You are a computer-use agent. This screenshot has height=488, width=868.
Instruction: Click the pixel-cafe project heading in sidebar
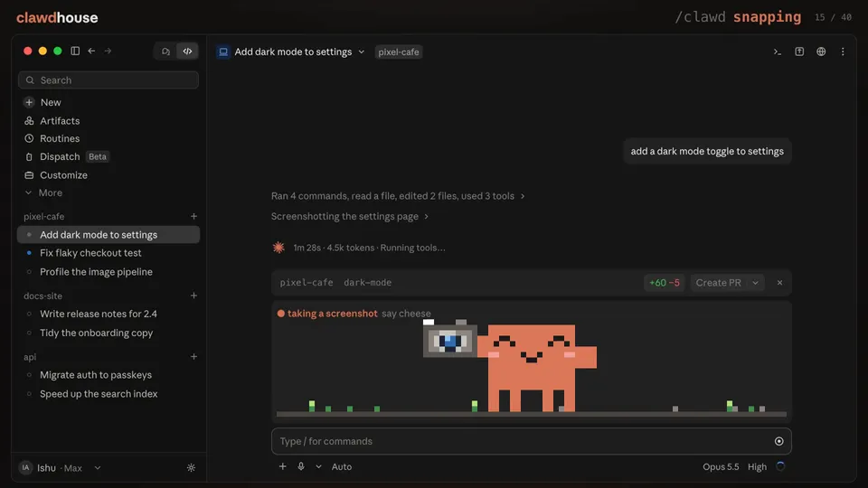[43, 216]
